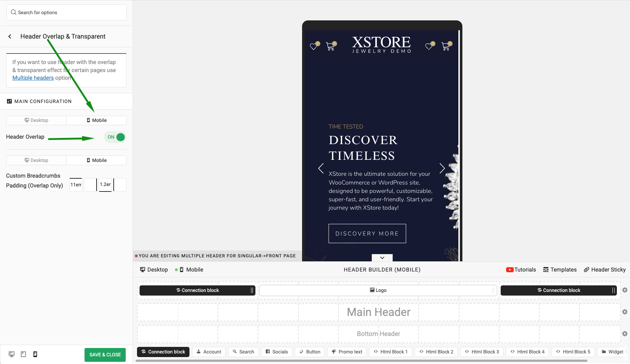Select the Logo block in top row

[x=378, y=290]
